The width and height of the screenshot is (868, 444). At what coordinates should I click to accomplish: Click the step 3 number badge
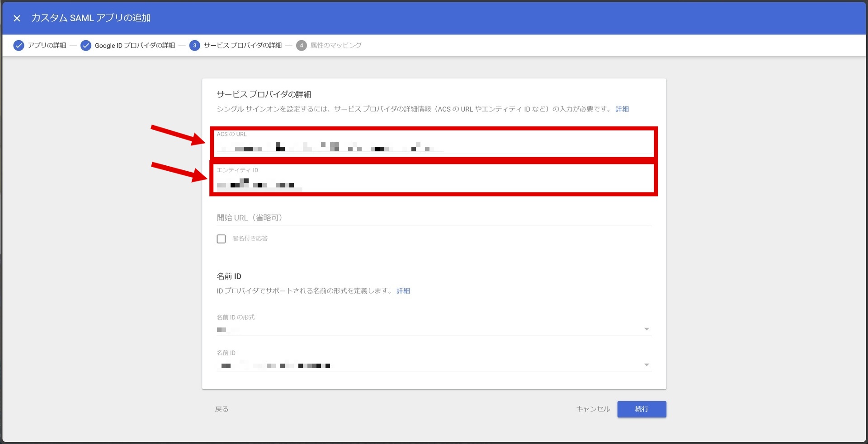(195, 45)
